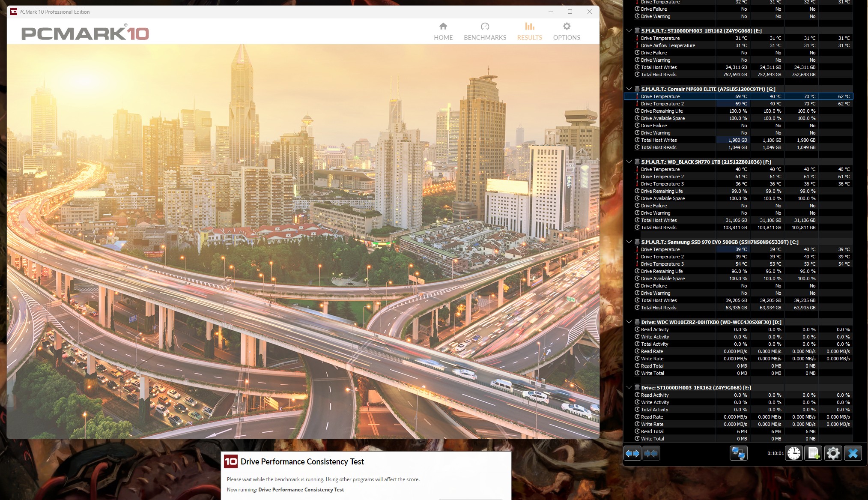Collapse the Samsung SSD 970 EVO [C:] group
The image size is (868, 500).
click(x=629, y=242)
